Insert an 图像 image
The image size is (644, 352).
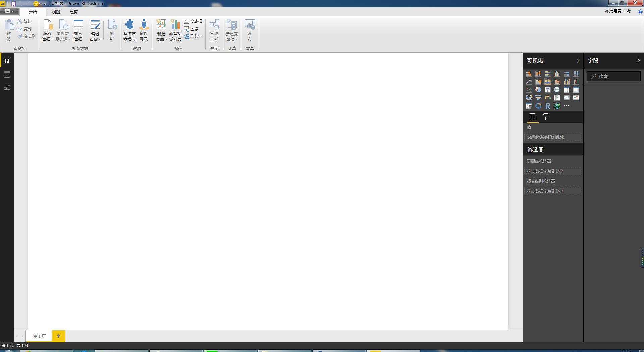click(191, 29)
